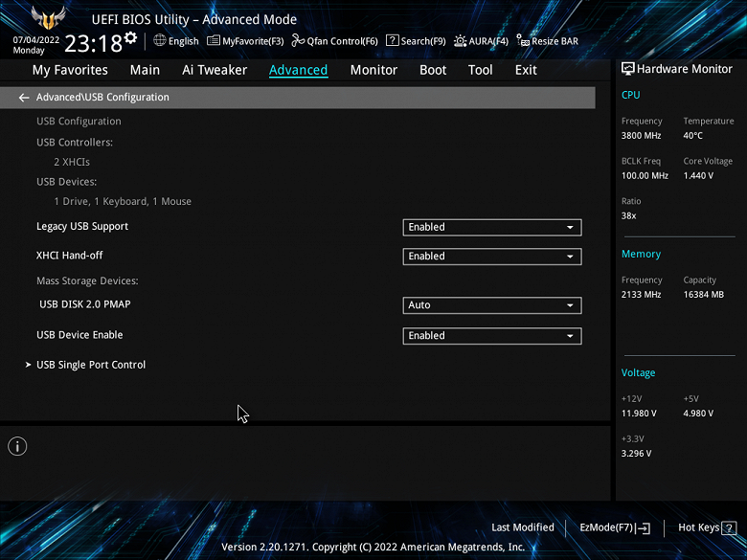Click the Version 2.20.1271 copyright text

pos(373,548)
